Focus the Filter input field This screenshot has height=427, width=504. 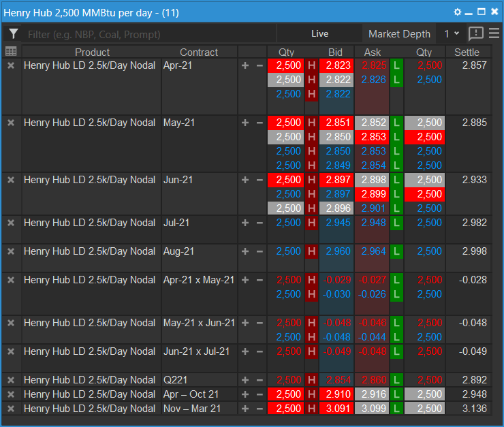click(x=148, y=34)
